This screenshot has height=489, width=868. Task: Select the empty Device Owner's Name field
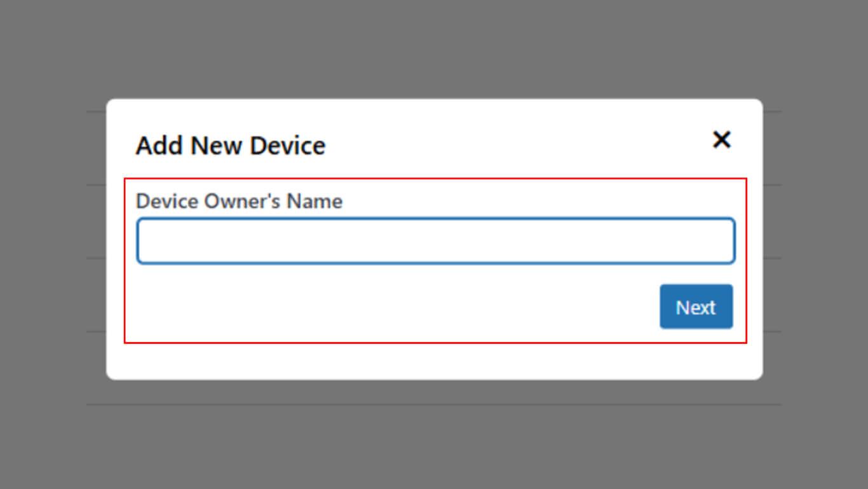435,241
